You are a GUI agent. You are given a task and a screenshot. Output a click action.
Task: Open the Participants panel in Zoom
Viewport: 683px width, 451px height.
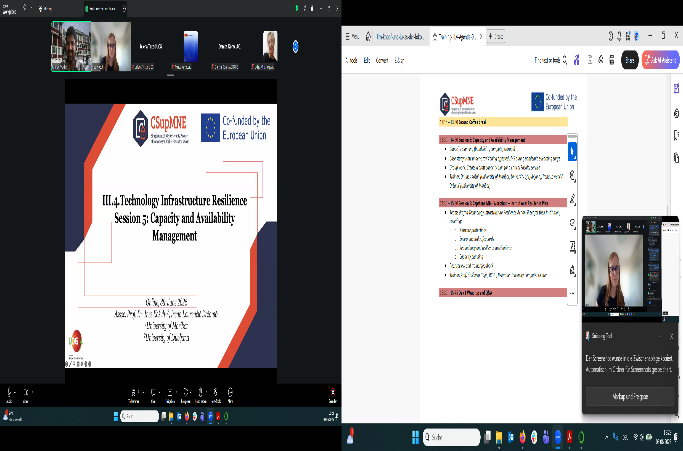point(134,395)
